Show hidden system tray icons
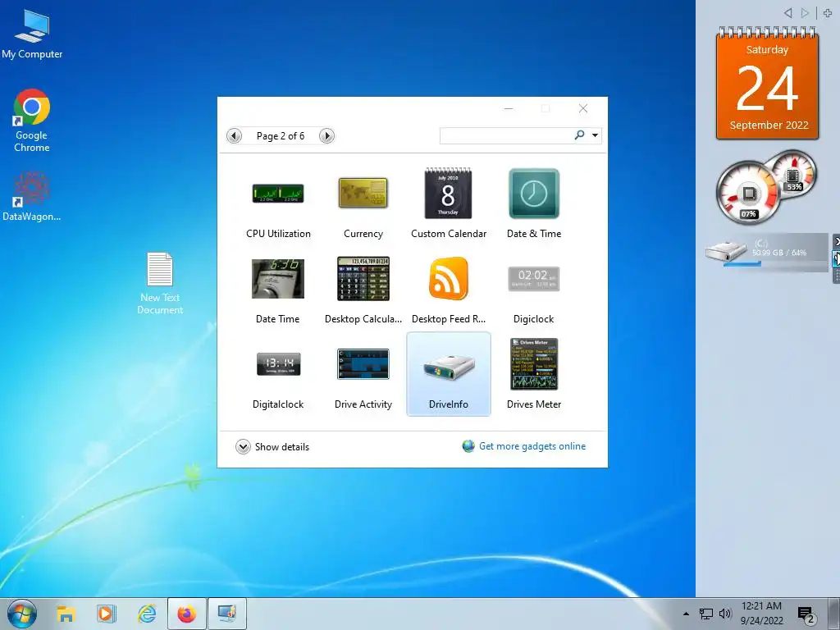The image size is (840, 630). pos(686,614)
